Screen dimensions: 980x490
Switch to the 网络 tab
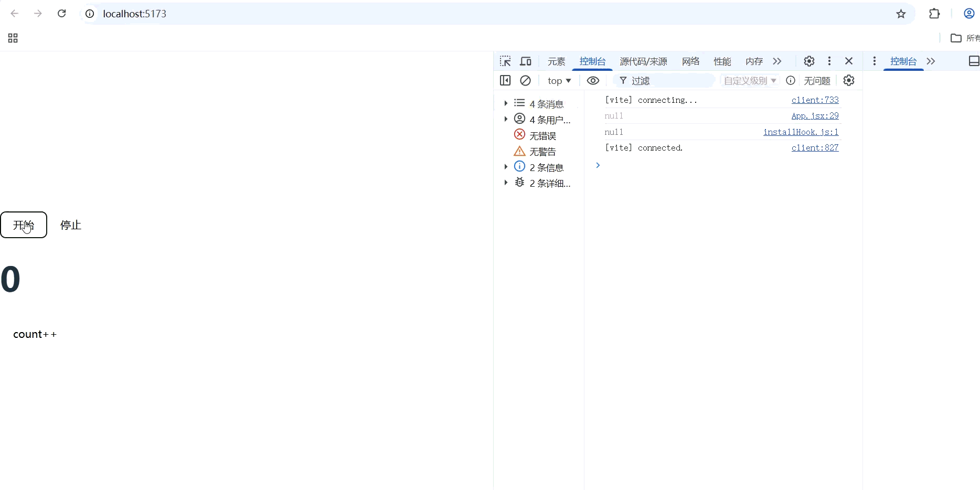(x=690, y=61)
